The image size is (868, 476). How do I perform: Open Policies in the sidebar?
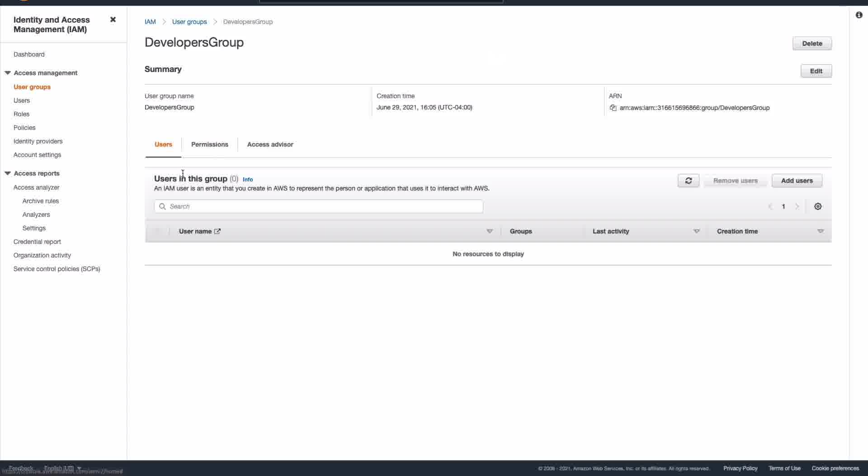pyautogui.click(x=24, y=128)
